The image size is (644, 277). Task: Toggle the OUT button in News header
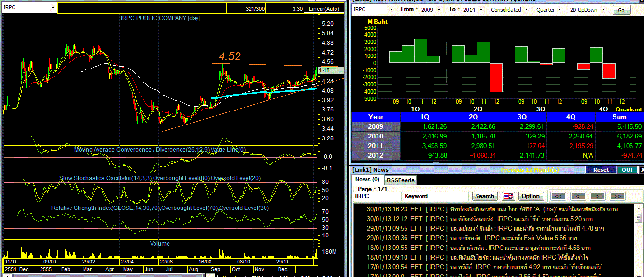tap(627, 170)
